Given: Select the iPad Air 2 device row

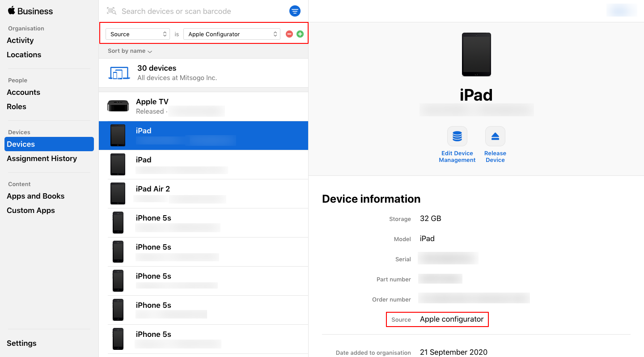Looking at the screenshot, I should tap(203, 194).
